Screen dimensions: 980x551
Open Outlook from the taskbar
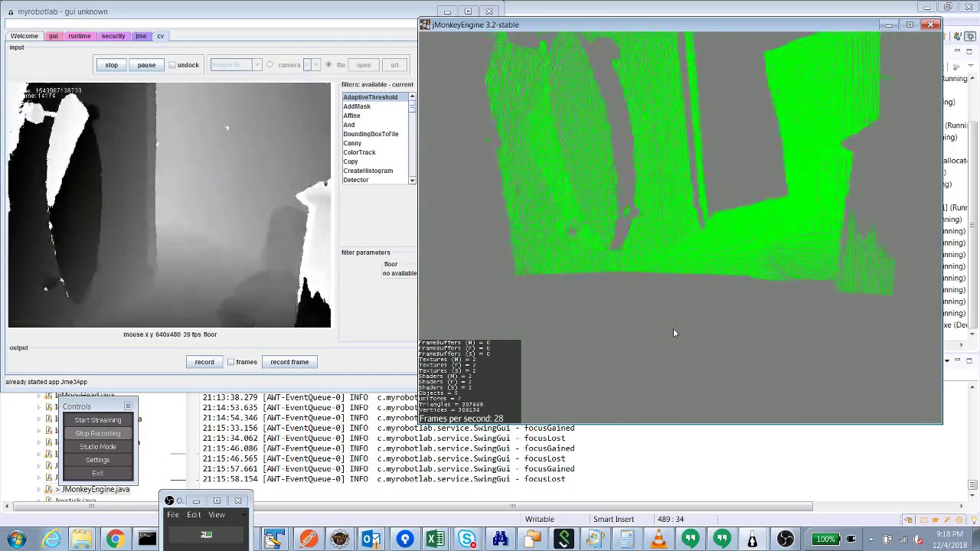click(x=371, y=540)
